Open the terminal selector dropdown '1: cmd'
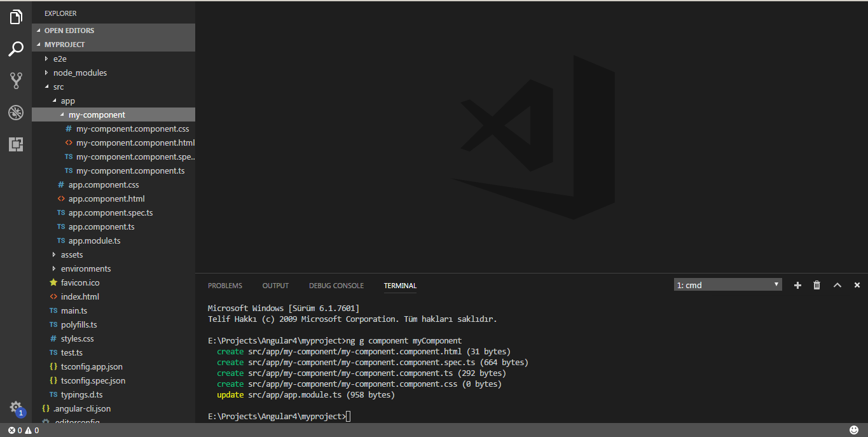Viewport: 868px width, 437px height. [x=728, y=285]
